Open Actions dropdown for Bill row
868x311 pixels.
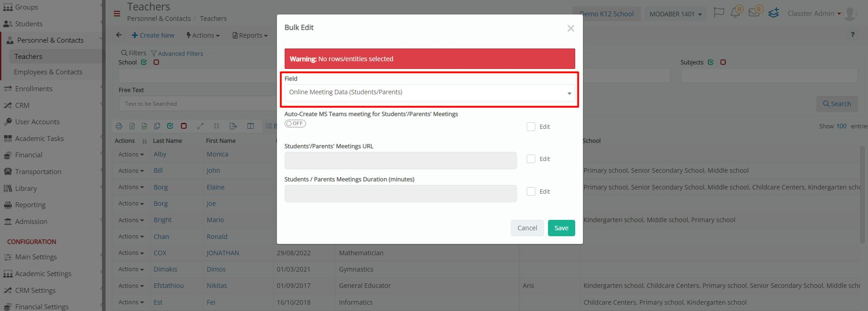[x=131, y=170]
